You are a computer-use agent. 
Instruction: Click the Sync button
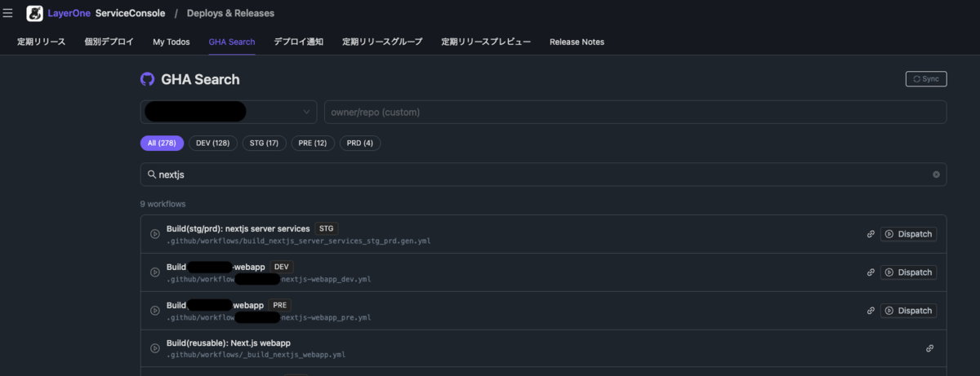[x=926, y=79]
